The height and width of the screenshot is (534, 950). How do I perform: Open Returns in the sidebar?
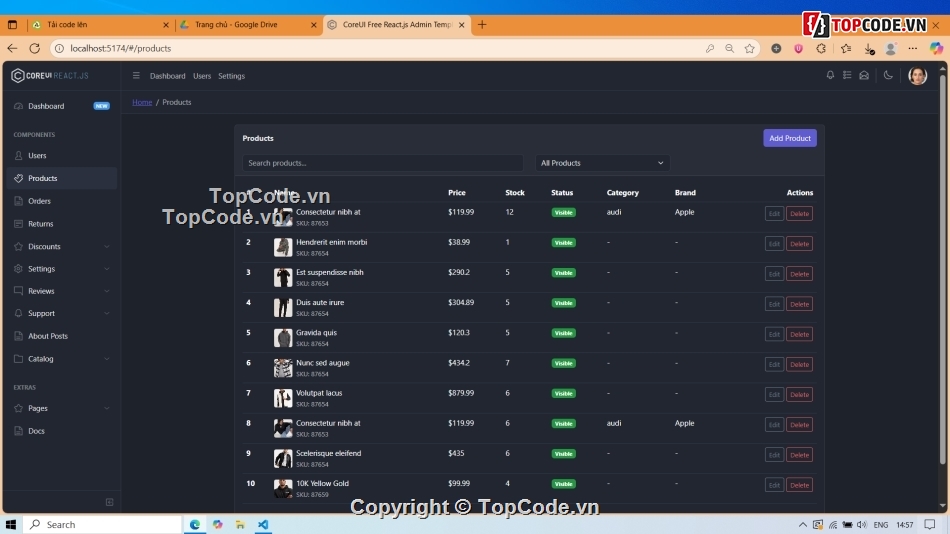pos(61,224)
